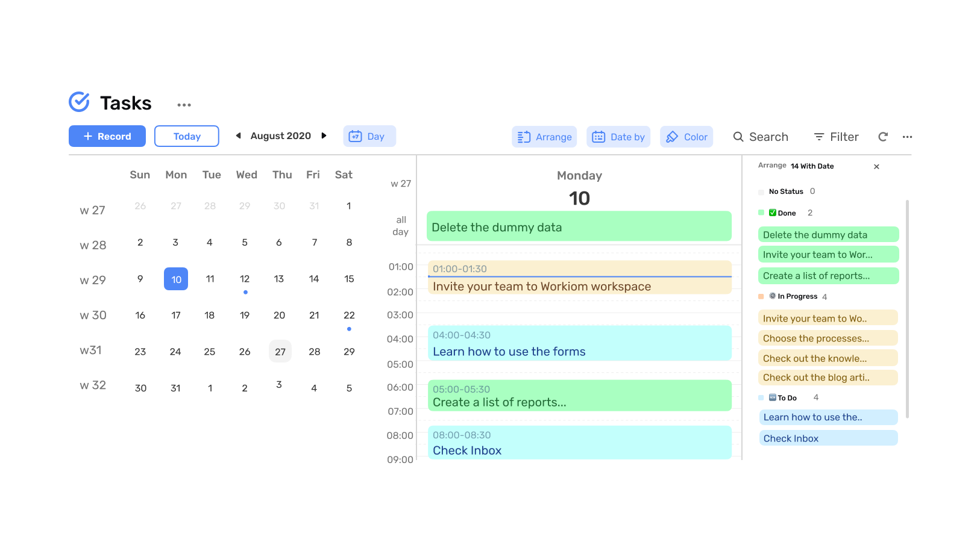Close the Arrange 14 With Date panel

coord(877,166)
